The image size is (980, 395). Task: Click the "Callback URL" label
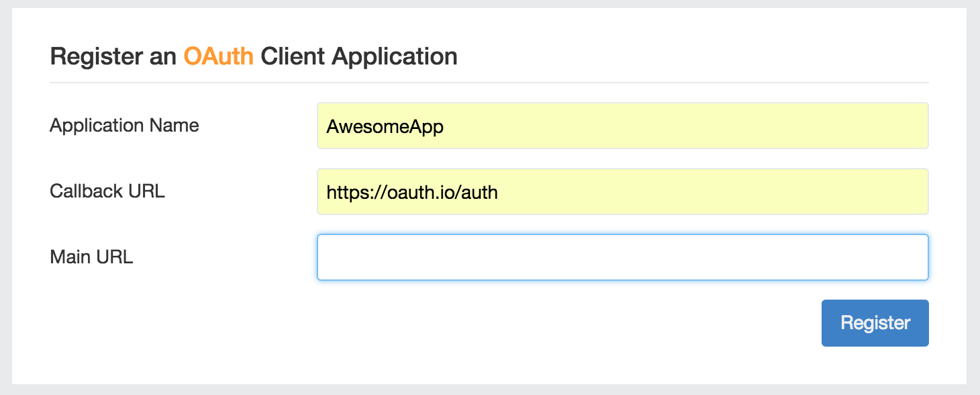click(x=107, y=191)
